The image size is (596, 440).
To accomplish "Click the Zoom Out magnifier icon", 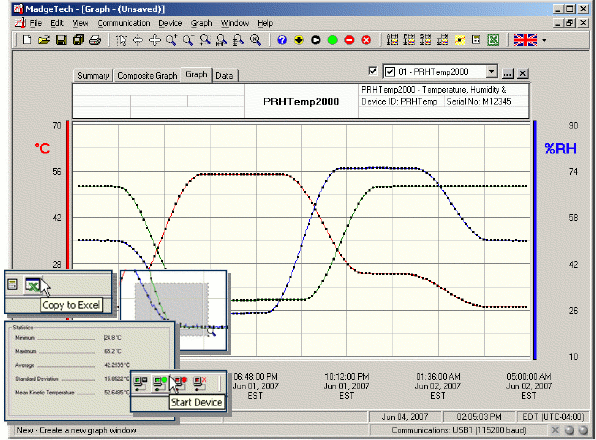I will [x=188, y=40].
